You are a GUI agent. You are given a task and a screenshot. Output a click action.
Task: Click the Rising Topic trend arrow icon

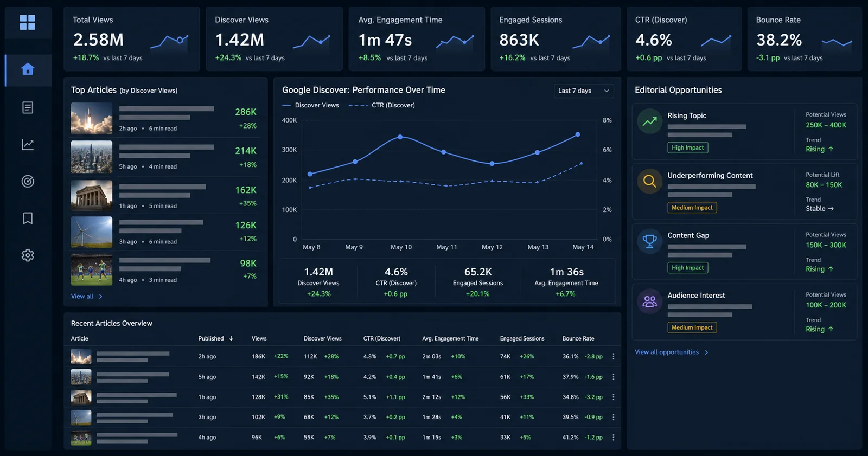(649, 121)
